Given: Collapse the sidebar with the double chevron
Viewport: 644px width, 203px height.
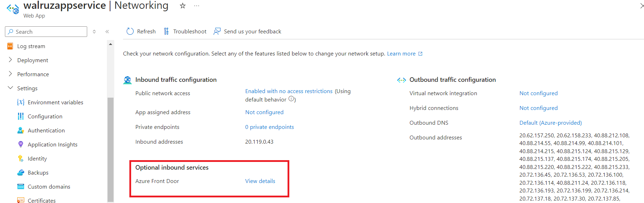Looking at the screenshot, I should pos(107,31).
